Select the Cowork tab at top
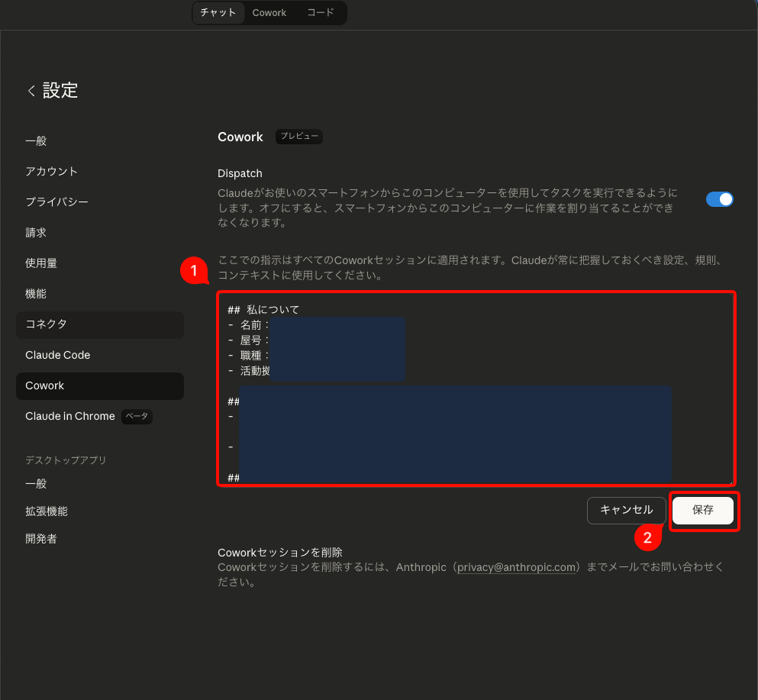 [x=269, y=13]
